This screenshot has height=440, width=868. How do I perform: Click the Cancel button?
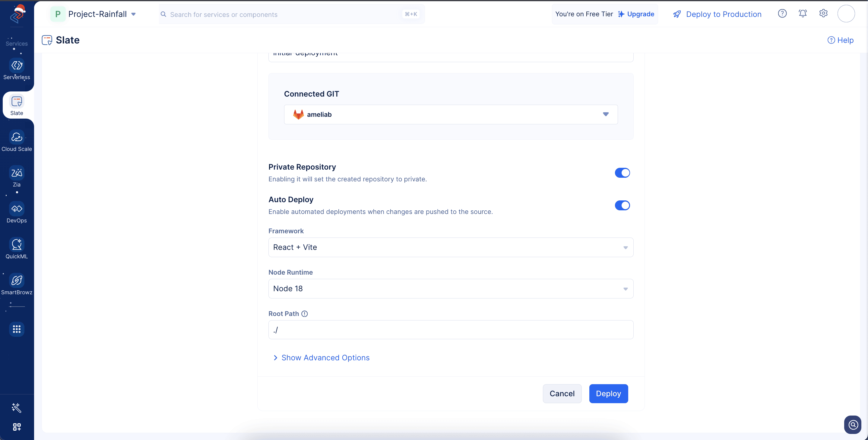pyautogui.click(x=562, y=394)
